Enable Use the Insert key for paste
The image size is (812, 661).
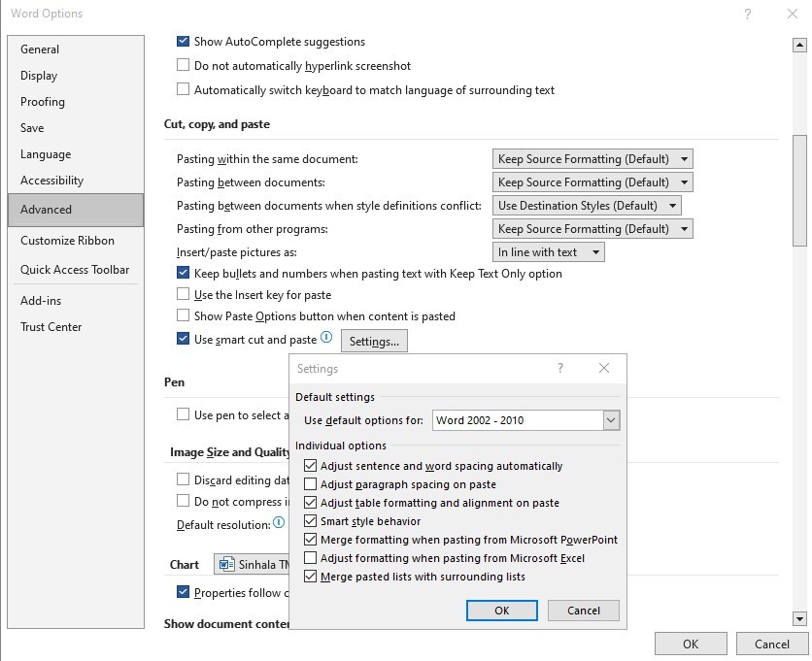point(183,294)
